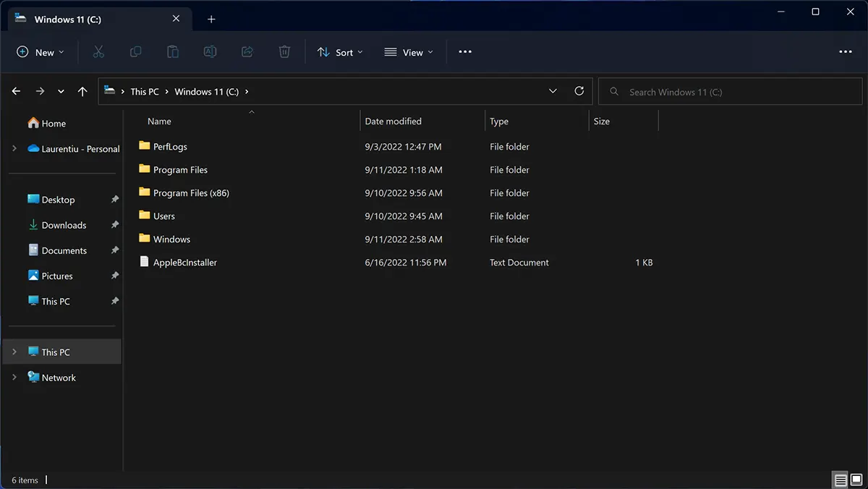Click the Cut scissors icon
The image size is (868, 489).
pos(98,52)
